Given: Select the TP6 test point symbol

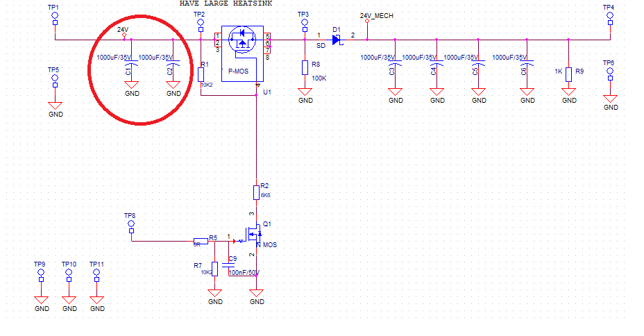Looking at the screenshot, I should 610,75.
